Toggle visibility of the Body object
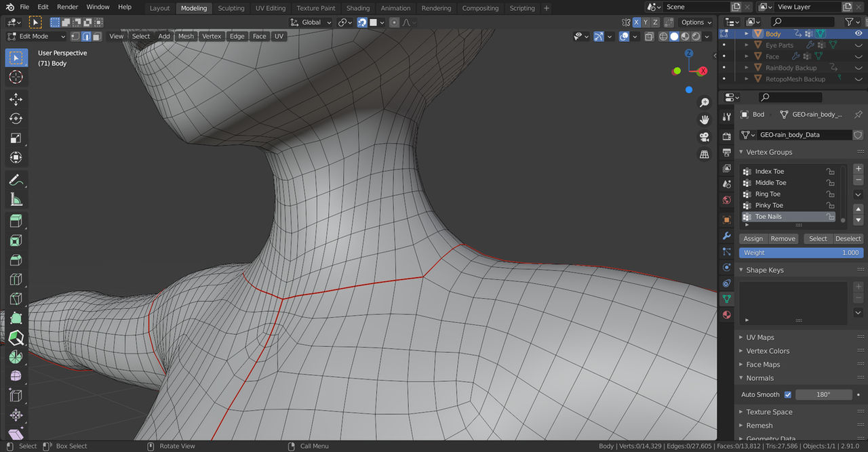Viewport: 868px width, 452px height. coord(859,34)
